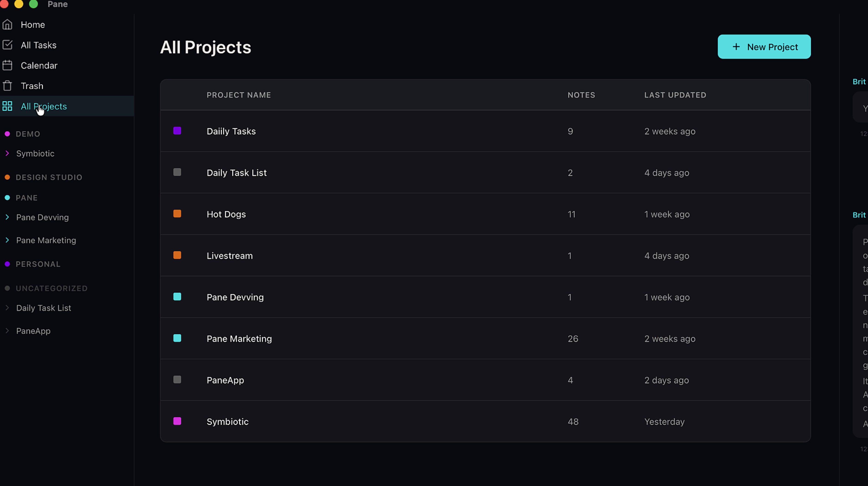Click notes count 11 for Hot Dogs
This screenshot has width=868, height=486.
tap(571, 214)
